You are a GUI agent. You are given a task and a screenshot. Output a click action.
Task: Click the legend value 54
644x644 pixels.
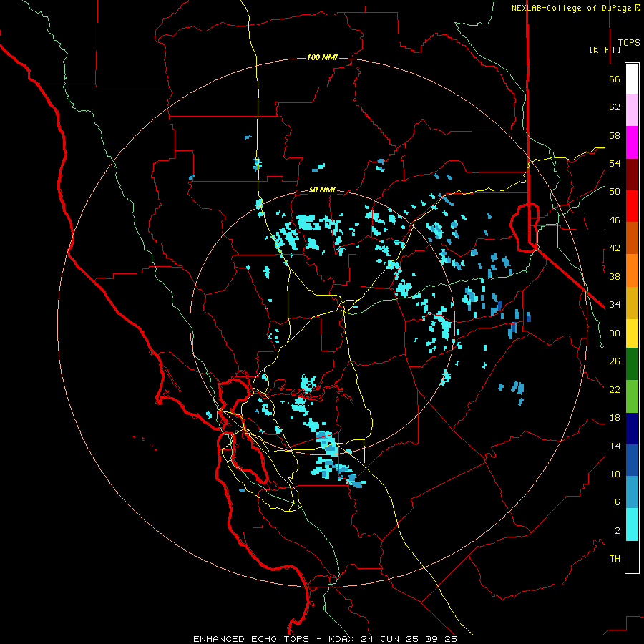[615, 163]
